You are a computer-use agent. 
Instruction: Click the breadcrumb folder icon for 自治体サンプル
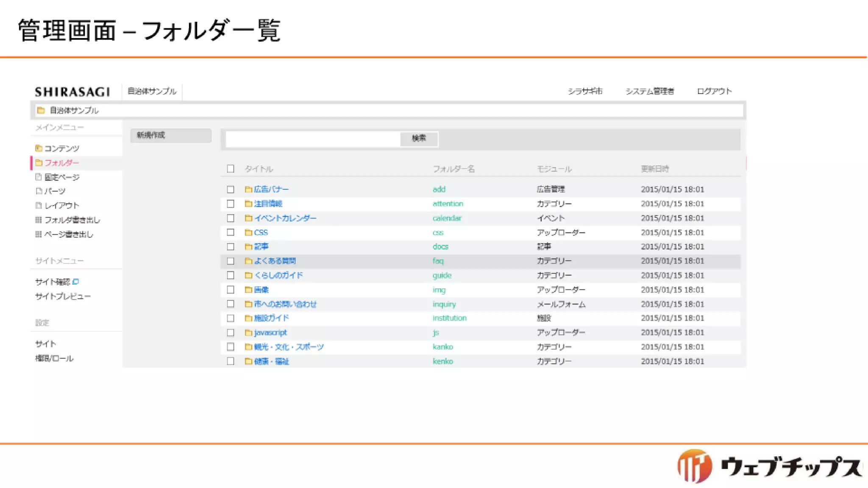tap(41, 111)
